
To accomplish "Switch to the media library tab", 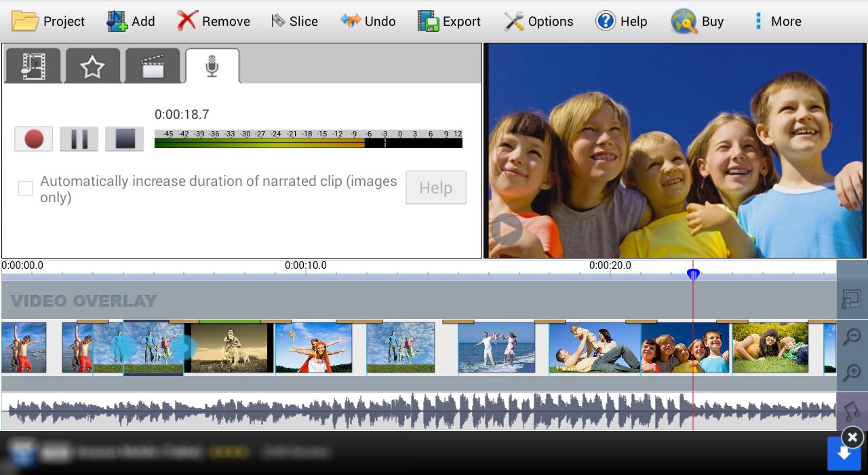I will pyautogui.click(x=33, y=66).
